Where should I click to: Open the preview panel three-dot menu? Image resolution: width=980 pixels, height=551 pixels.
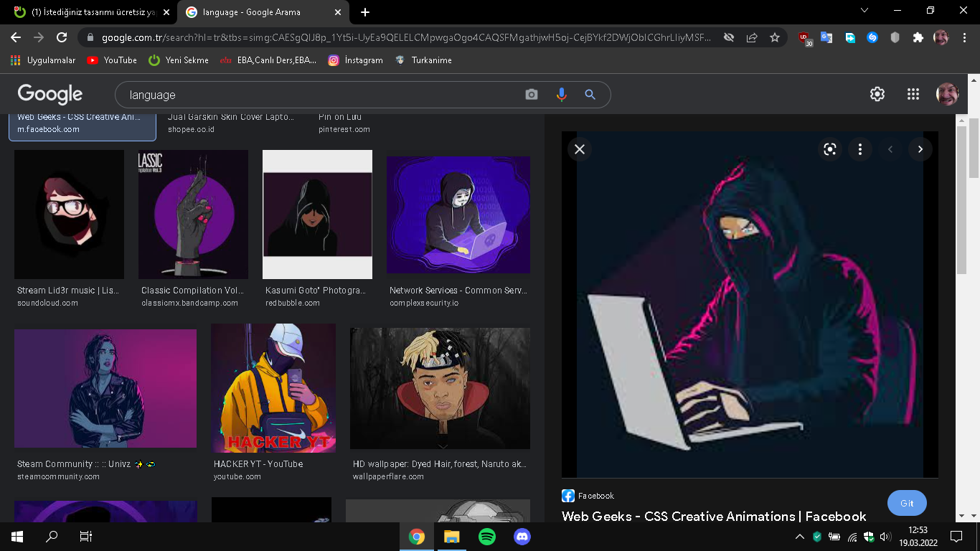(x=860, y=149)
